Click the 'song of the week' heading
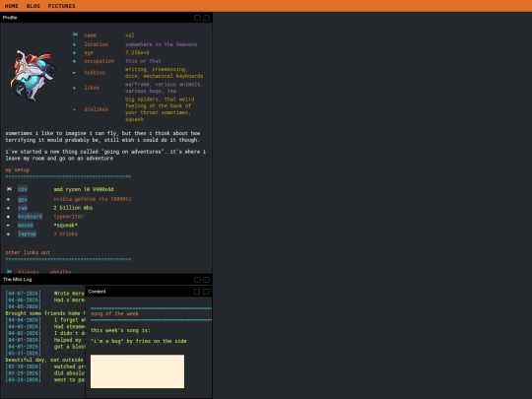Viewport: 532px width, 399px height. pos(114,314)
